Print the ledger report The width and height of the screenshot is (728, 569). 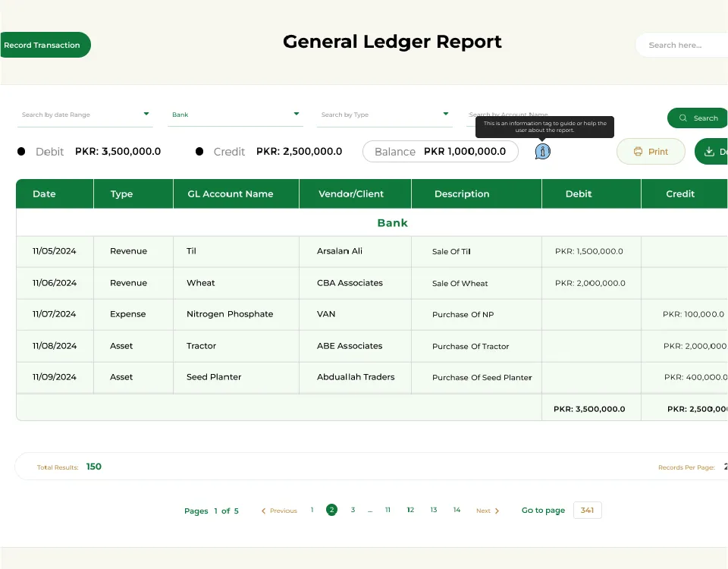point(651,152)
